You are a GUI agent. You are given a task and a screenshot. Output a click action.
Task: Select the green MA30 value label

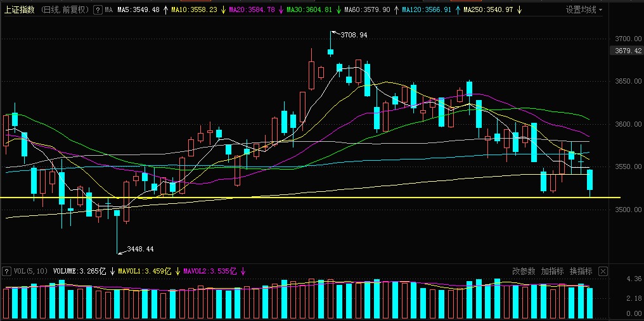tap(309, 10)
